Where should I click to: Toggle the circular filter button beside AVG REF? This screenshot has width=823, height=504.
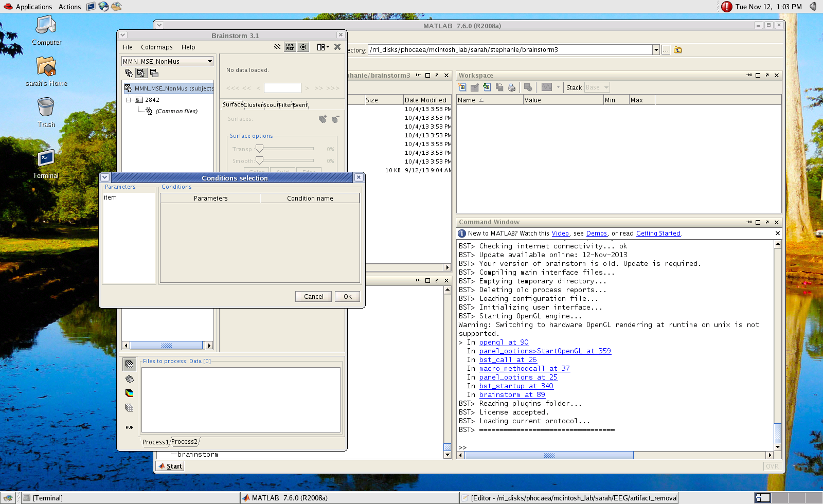tap(303, 47)
